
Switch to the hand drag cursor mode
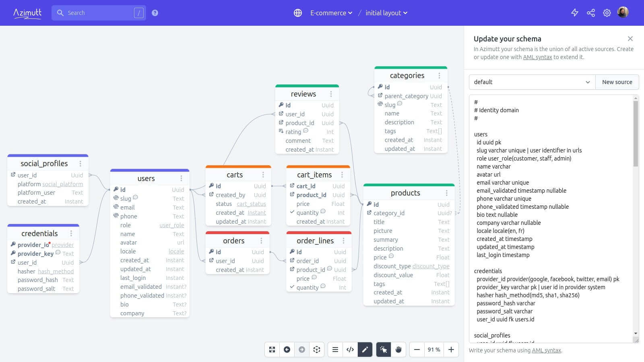pyautogui.click(x=398, y=350)
